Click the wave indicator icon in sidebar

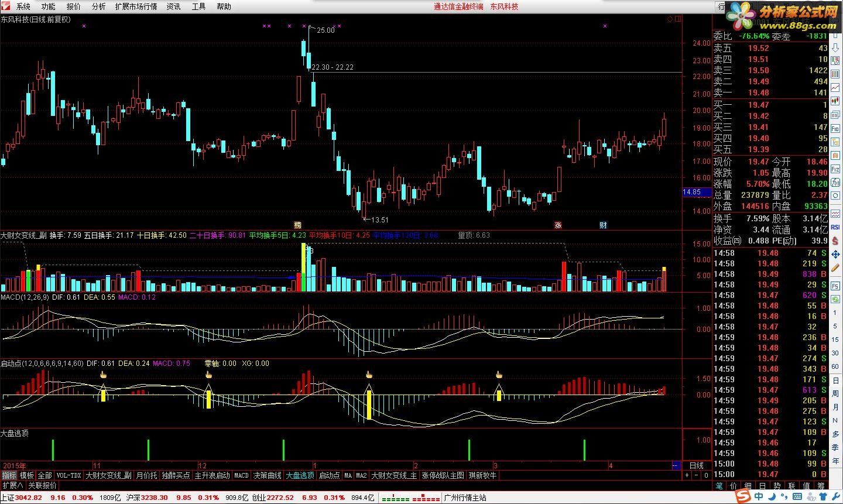[835, 213]
